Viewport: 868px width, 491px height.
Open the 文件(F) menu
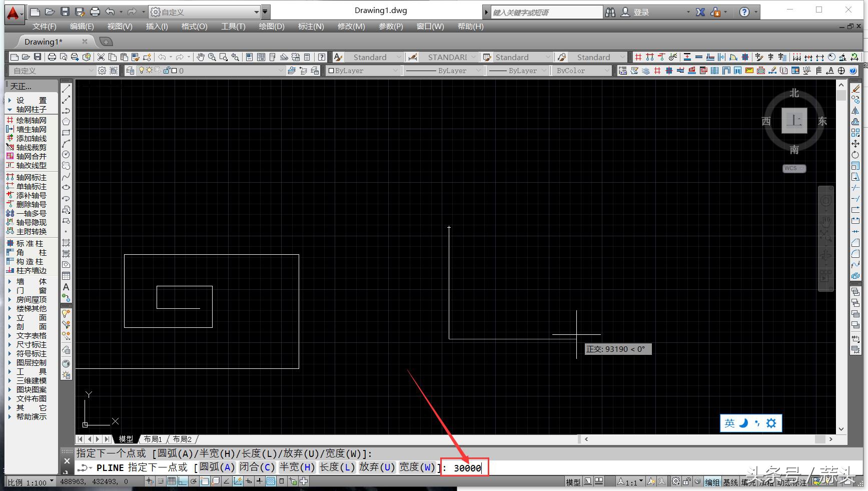pyautogui.click(x=44, y=27)
